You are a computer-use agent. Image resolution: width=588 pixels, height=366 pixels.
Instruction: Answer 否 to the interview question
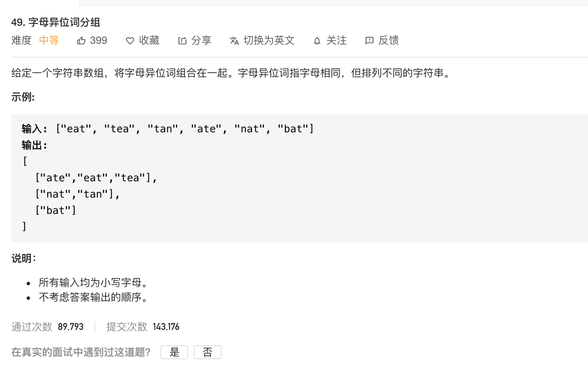point(207,353)
